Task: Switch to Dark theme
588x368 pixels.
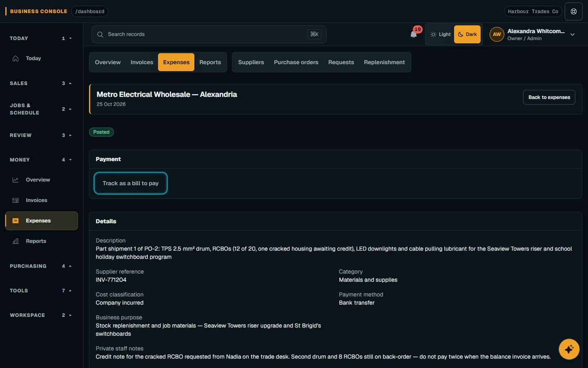Action: pyautogui.click(x=467, y=34)
